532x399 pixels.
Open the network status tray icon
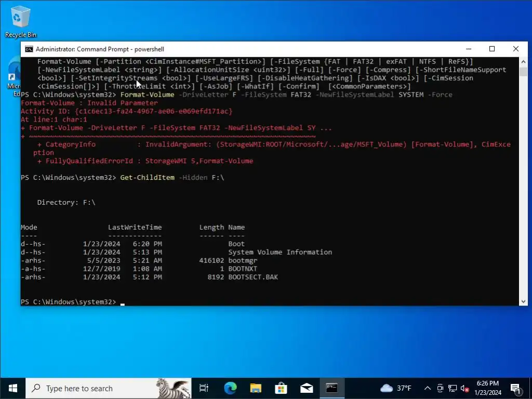click(x=453, y=388)
